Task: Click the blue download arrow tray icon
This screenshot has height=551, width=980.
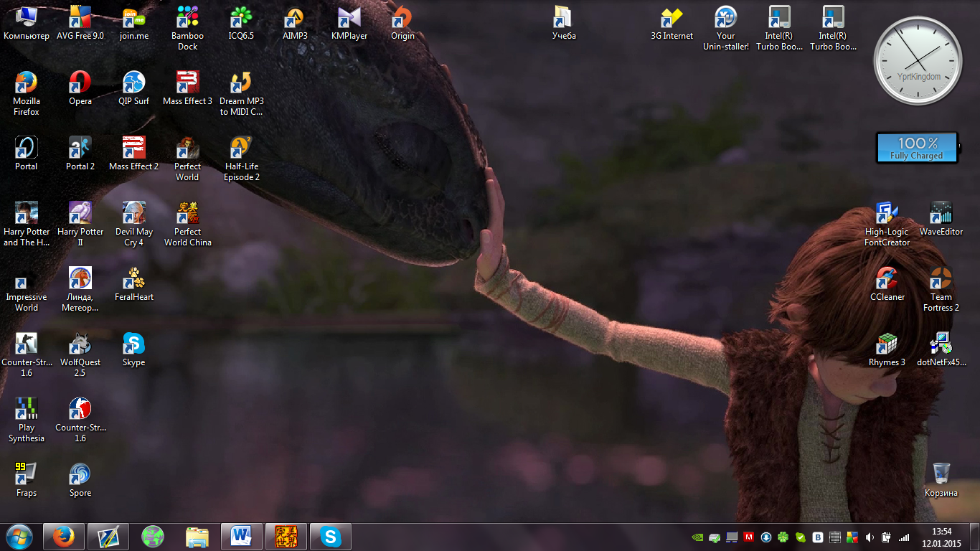Action: click(765, 537)
